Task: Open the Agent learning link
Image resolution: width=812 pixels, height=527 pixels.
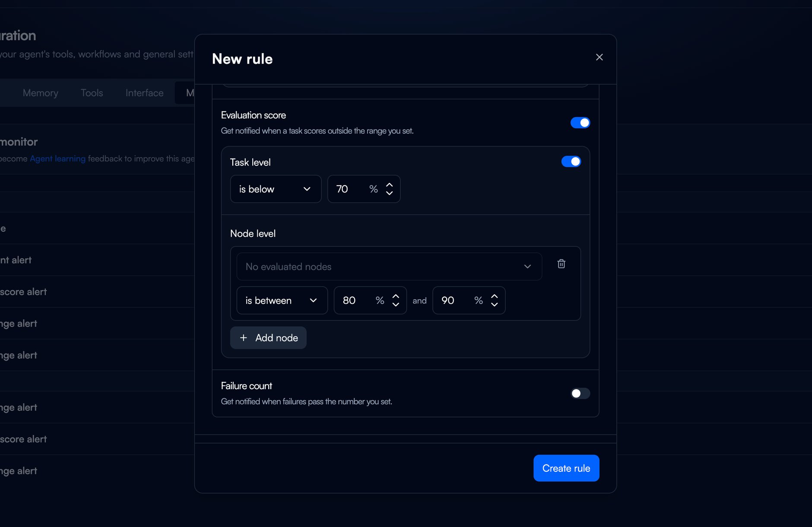Action: point(57,159)
